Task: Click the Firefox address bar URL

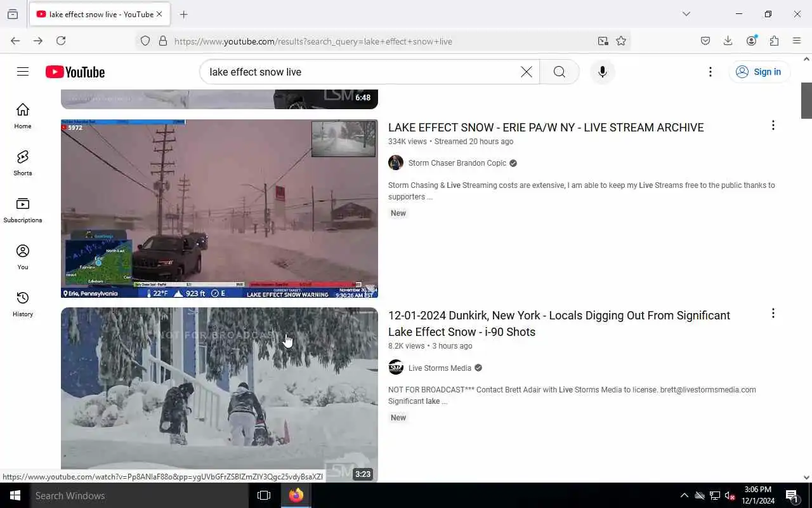Action: click(313, 41)
